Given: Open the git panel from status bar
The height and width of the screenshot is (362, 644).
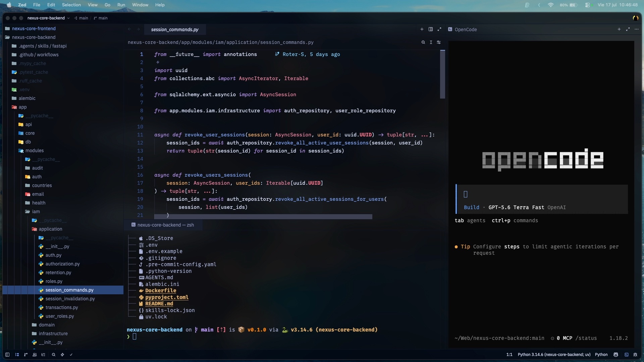Looking at the screenshot, I should 26,355.
